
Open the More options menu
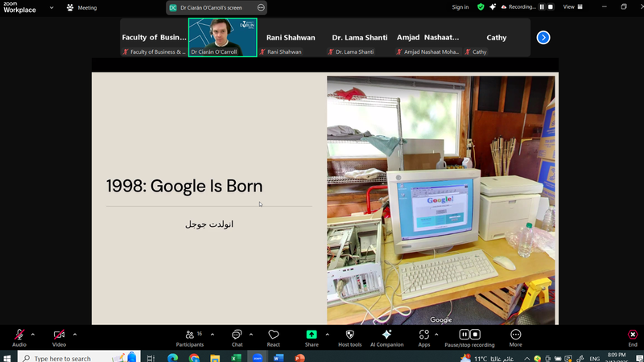tap(515, 338)
